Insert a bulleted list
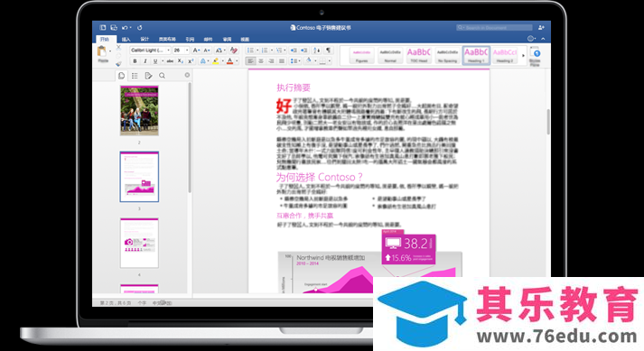The width and height of the screenshot is (644, 351). click(x=250, y=51)
